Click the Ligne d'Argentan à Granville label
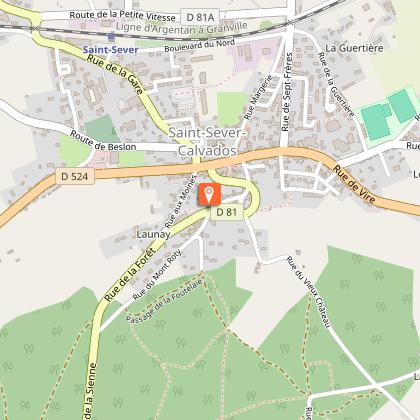Screen dimensions: 420x420 (x=182, y=28)
